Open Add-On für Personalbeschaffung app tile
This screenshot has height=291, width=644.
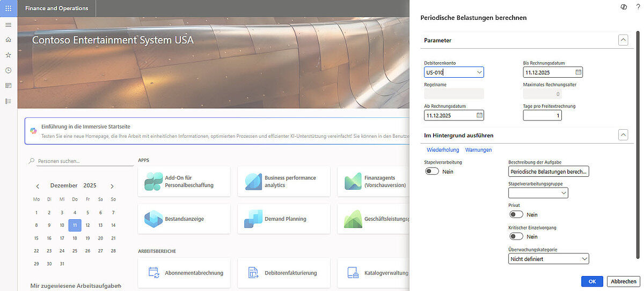point(184,181)
